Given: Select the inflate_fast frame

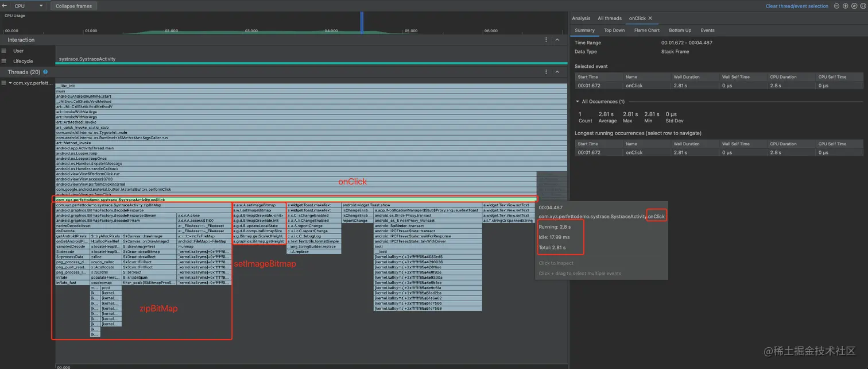Looking at the screenshot, I should tap(72, 283).
